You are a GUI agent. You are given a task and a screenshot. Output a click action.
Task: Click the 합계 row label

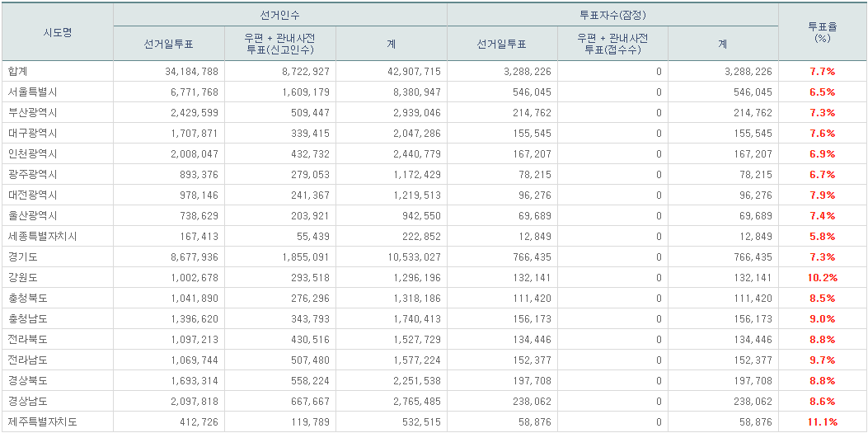pyautogui.click(x=18, y=72)
